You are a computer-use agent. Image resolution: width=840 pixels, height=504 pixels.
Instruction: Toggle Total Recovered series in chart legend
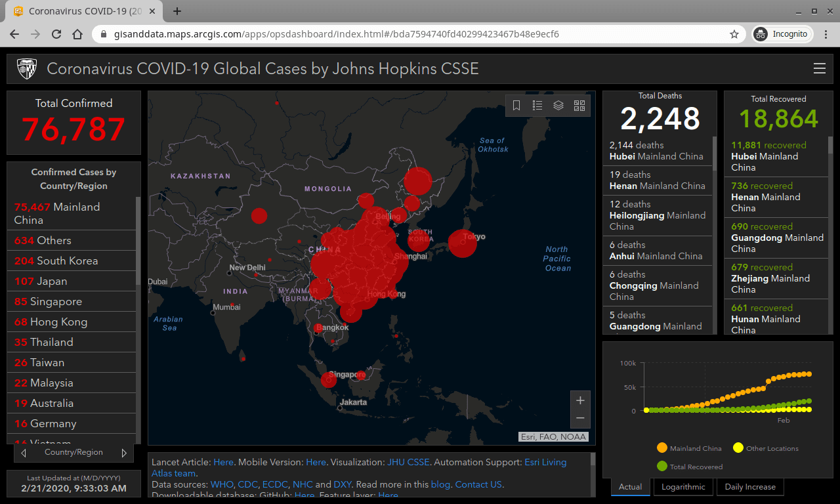(690, 467)
